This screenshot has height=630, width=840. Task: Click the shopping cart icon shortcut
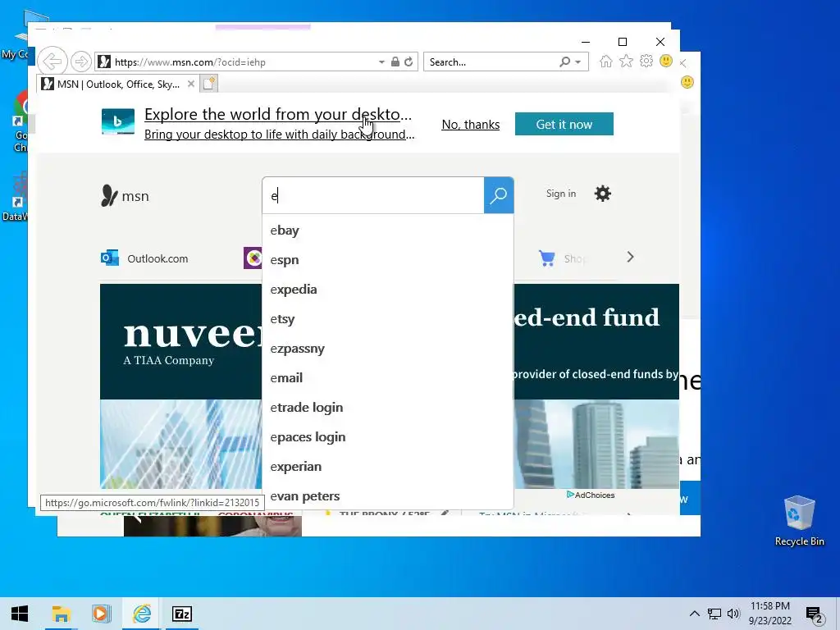[x=547, y=258]
